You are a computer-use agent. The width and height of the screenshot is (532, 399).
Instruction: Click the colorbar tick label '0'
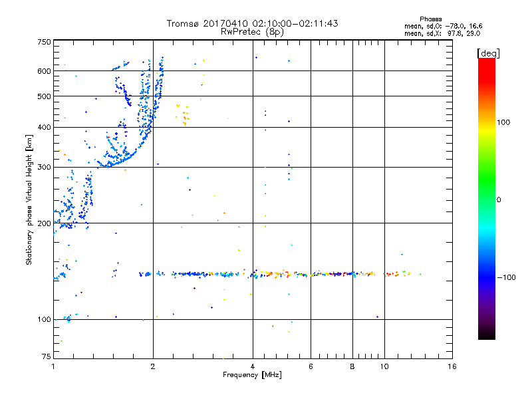point(499,199)
